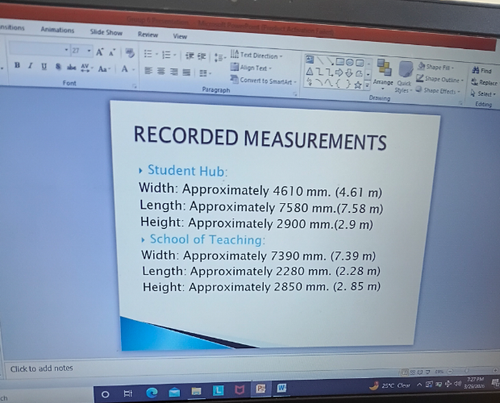
Task: Select the Down Arrow shape
Action: 349,73
